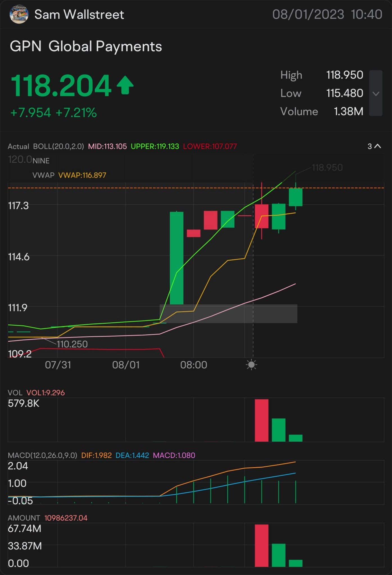Collapse the indicators using the '3' chevron
392x575 pixels.
pos(374,146)
